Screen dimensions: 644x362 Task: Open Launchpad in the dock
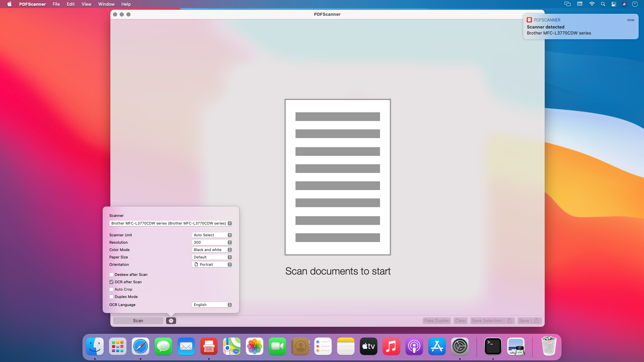[x=118, y=346]
